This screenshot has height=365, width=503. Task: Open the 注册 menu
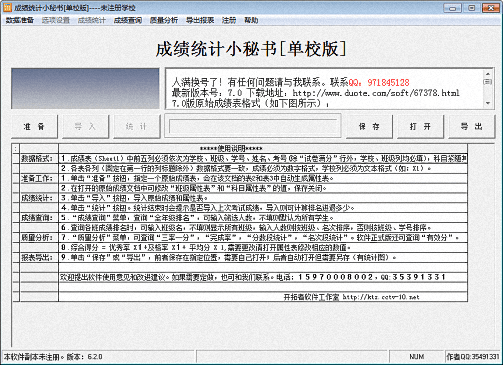coord(229,20)
